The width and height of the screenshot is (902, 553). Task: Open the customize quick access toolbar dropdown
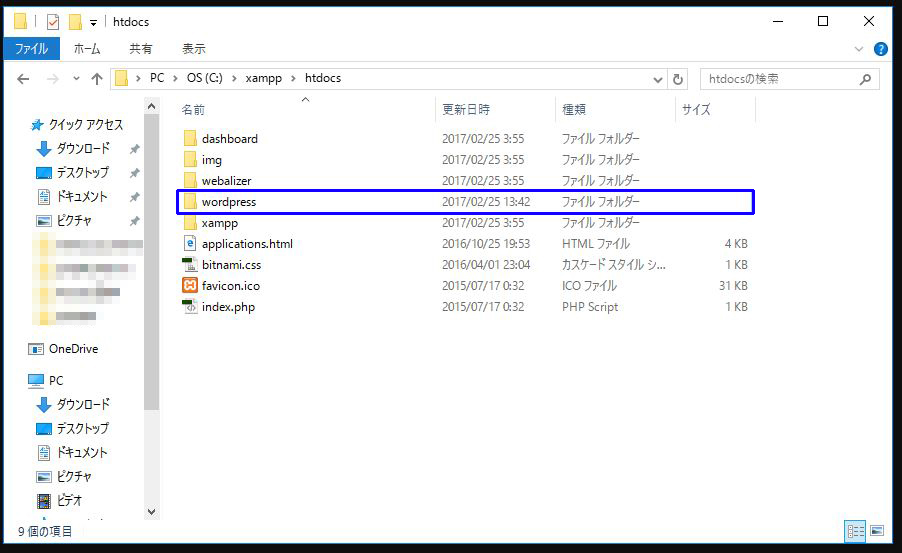[x=93, y=22]
